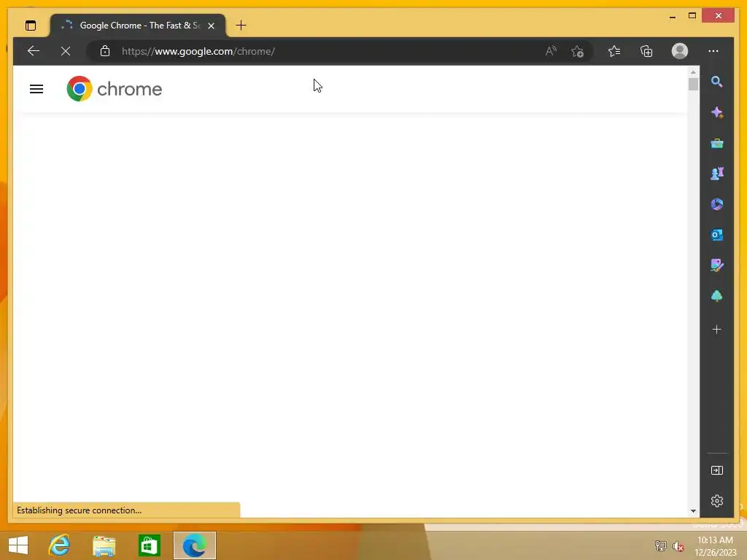Open Copilot sparkle sidebar icon
Viewport: 747px width, 560px height.
click(716, 112)
